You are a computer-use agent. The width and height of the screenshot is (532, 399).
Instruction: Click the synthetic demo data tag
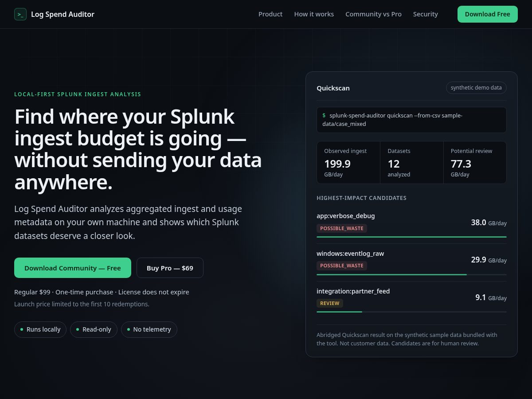pyautogui.click(x=476, y=88)
